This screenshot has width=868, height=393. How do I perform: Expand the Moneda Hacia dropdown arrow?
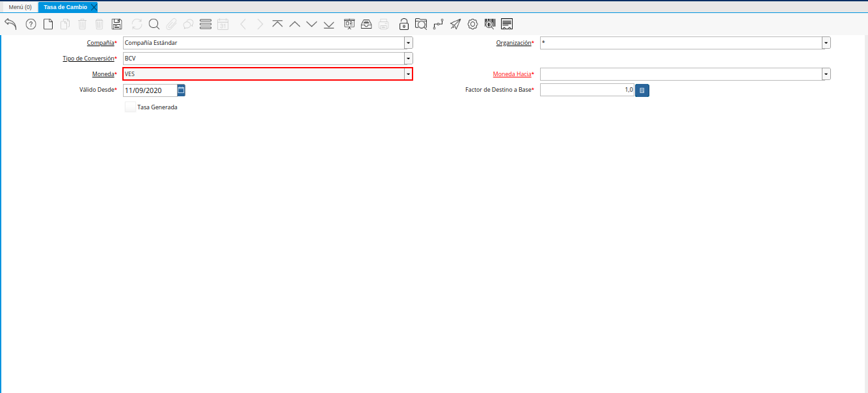(x=826, y=74)
